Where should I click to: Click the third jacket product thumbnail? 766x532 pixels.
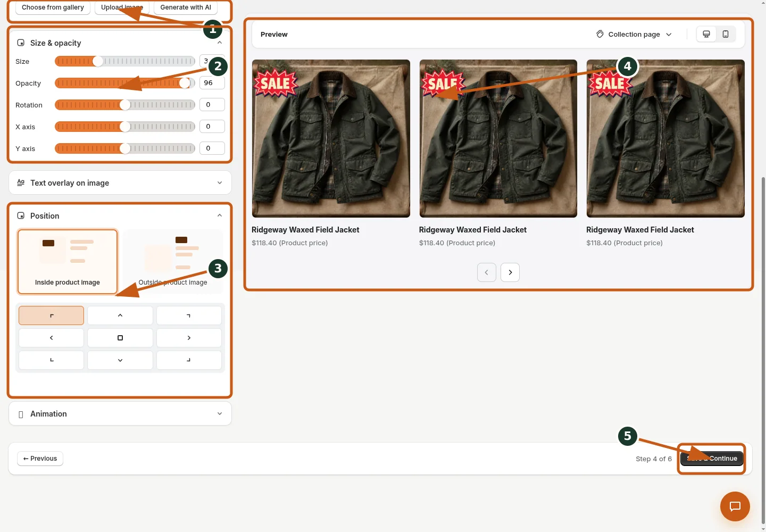665,138
